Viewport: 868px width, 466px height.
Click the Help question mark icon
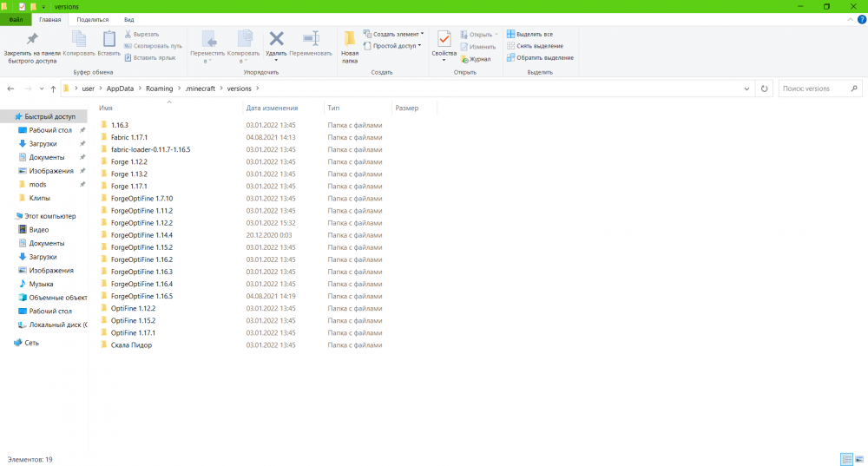point(861,19)
